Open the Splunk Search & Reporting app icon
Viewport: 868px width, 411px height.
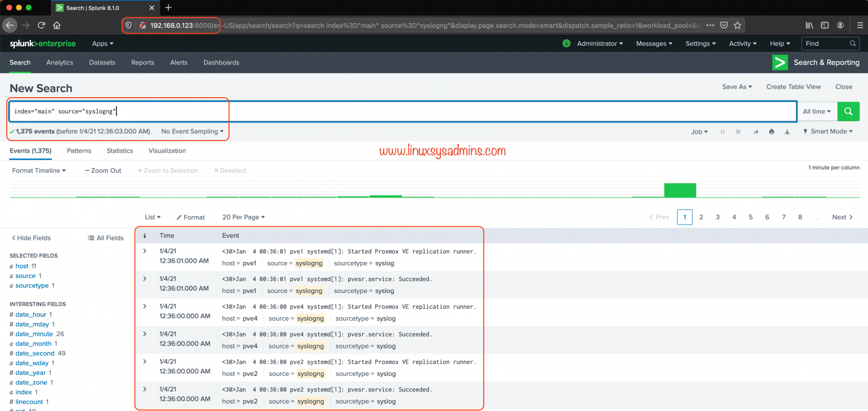coord(780,62)
